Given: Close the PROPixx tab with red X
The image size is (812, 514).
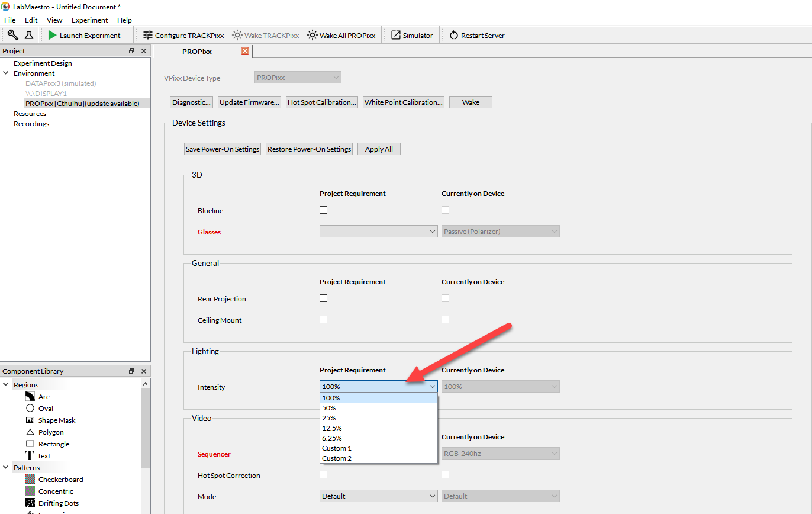Looking at the screenshot, I should click(x=245, y=51).
